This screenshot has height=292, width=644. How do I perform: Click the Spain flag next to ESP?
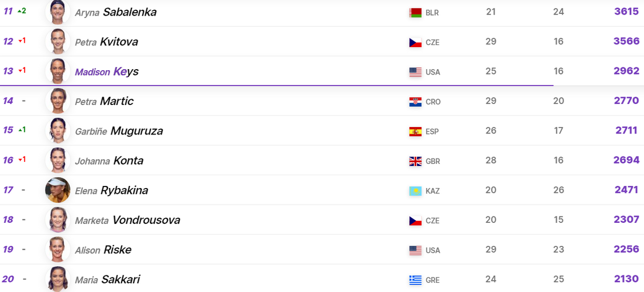pos(415,131)
